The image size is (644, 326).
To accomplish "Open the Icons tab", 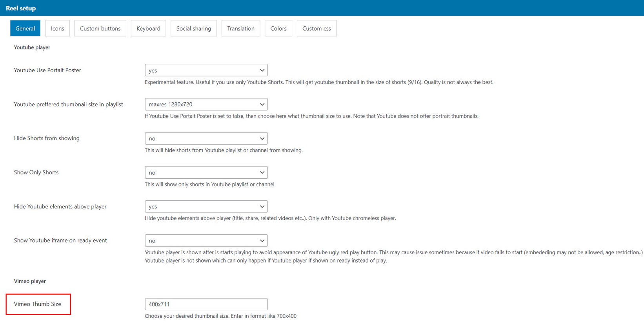I will 57,28.
